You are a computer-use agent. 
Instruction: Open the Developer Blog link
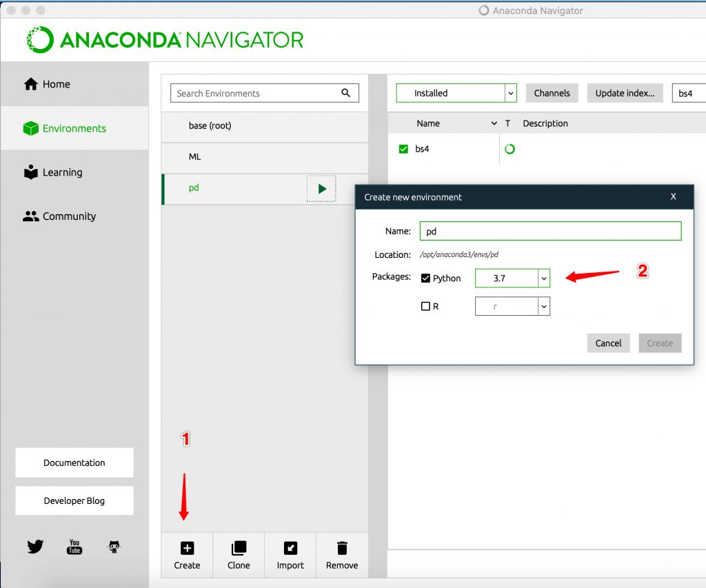click(x=74, y=500)
